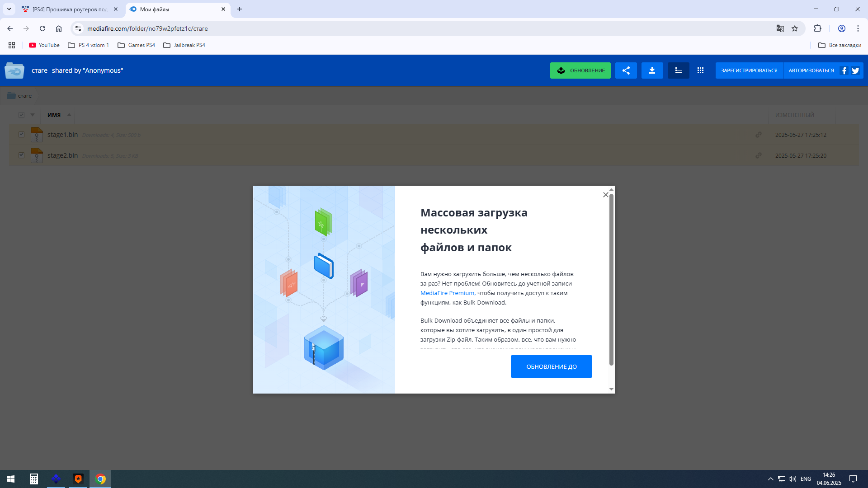868x488 pixels.
Task: Open the stage2.bin file
Action: click(x=62, y=155)
